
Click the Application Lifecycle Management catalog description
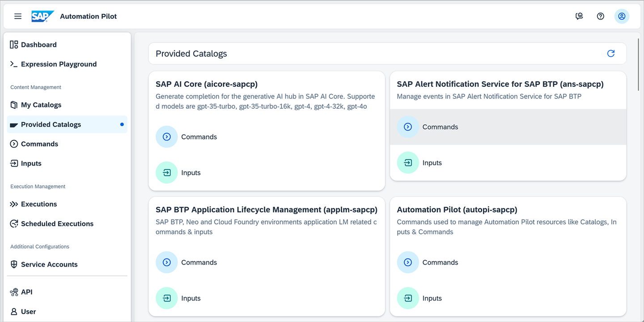coord(267,227)
